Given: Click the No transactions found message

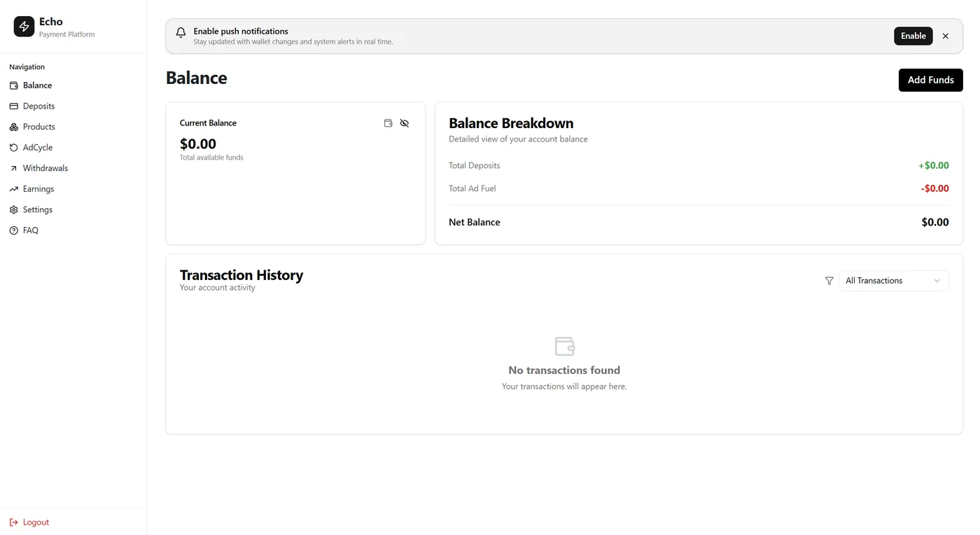Looking at the screenshot, I should pos(564,370).
